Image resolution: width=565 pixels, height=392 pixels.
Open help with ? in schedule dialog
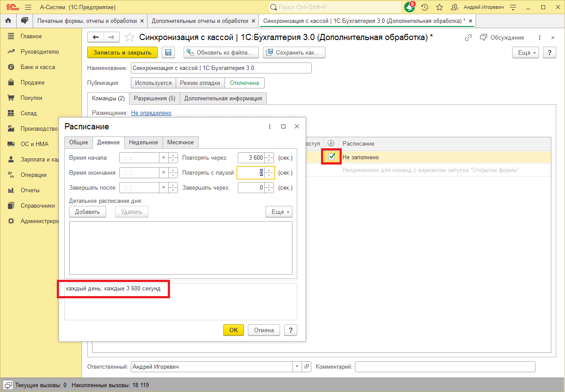click(x=290, y=330)
